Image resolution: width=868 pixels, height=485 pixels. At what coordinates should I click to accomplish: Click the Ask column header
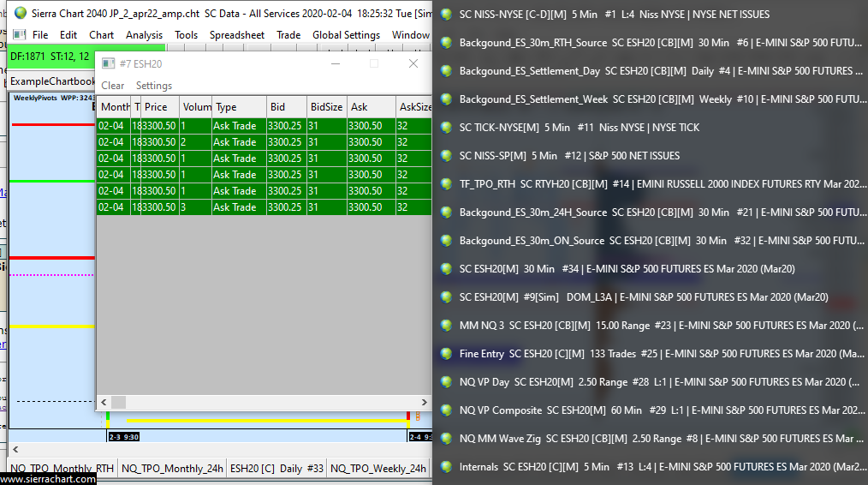point(372,107)
